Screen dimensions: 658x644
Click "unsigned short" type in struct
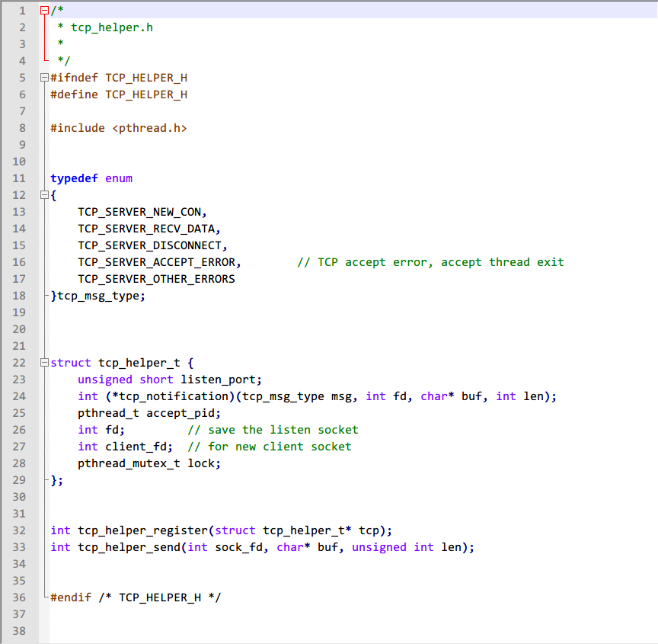(x=126, y=380)
